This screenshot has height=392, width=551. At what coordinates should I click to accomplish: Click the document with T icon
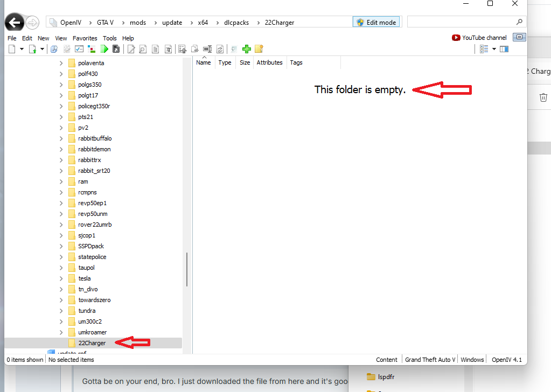[x=169, y=49]
